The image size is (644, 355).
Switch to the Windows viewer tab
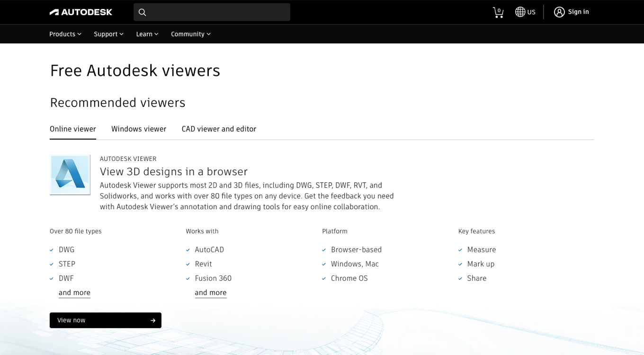139,129
